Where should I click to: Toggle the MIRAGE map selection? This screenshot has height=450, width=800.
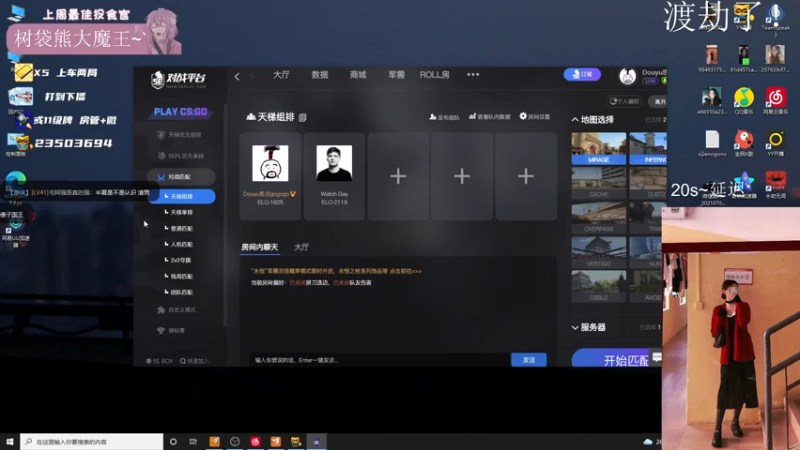[598, 148]
